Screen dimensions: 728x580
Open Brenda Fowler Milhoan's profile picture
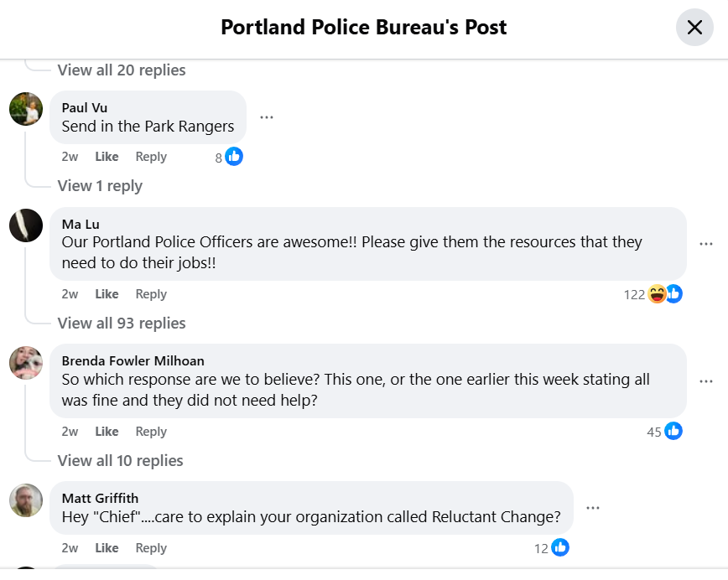click(26, 364)
